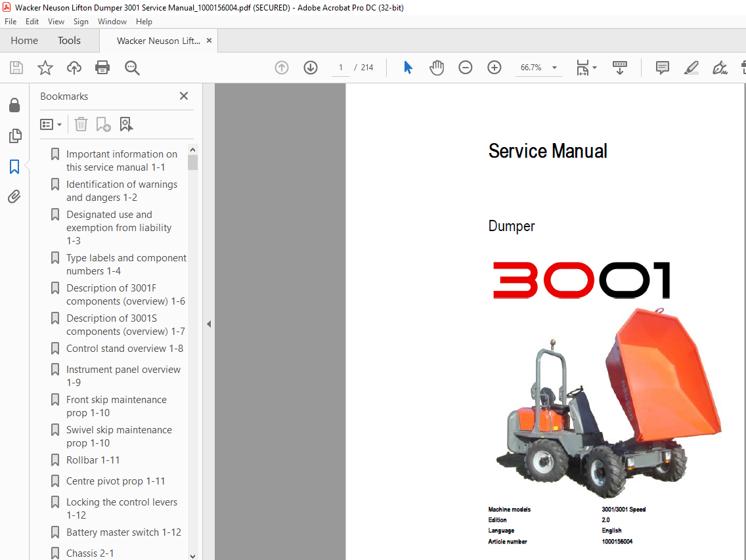This screenshot has height=560, width=746.
Task: Open bookmark Locking the control levers
Action: tap(121, 508)
